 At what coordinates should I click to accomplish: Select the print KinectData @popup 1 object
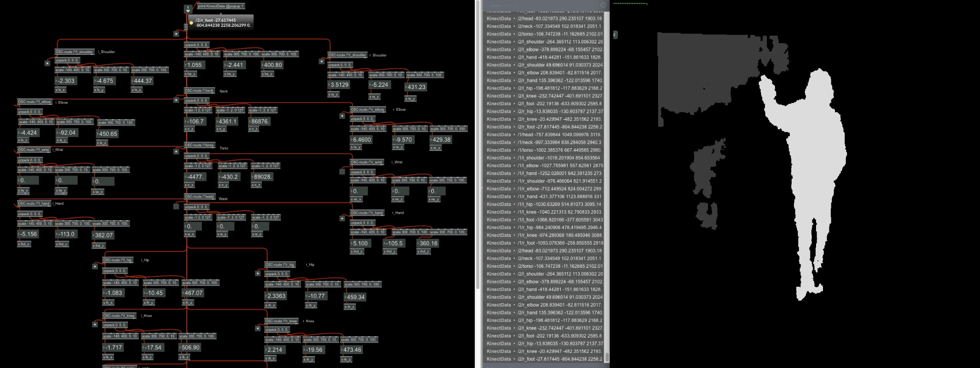tap(221, 6)
